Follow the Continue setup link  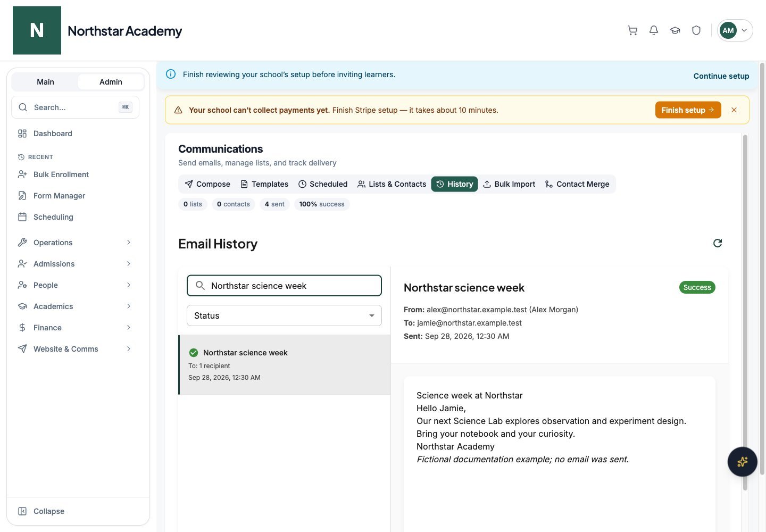pyautogui.click(x=721, y=76)
